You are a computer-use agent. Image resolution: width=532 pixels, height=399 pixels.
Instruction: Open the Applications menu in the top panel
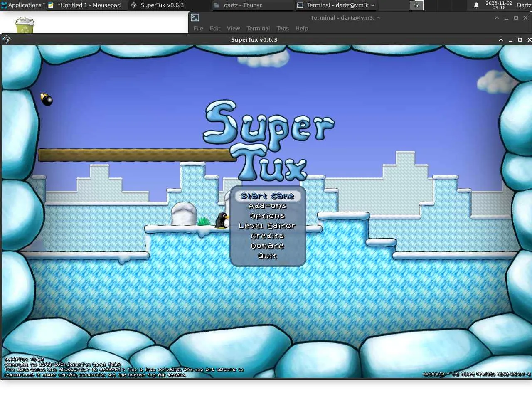point(22,5)
